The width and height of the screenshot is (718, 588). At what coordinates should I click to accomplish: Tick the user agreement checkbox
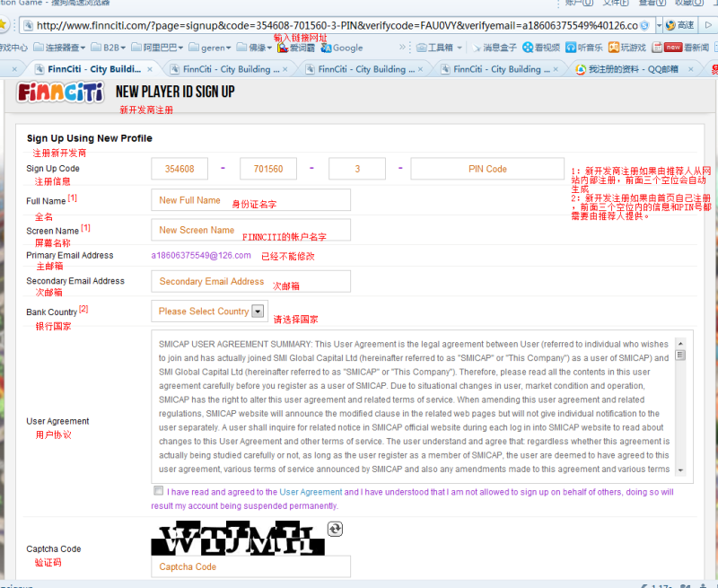(159, 491)
